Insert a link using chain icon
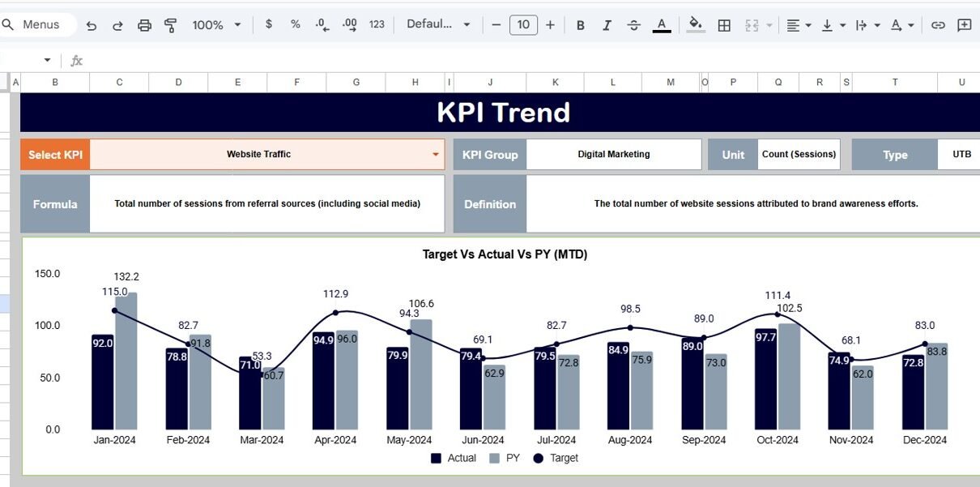This screenshot has height=487, width=980. 938,25
